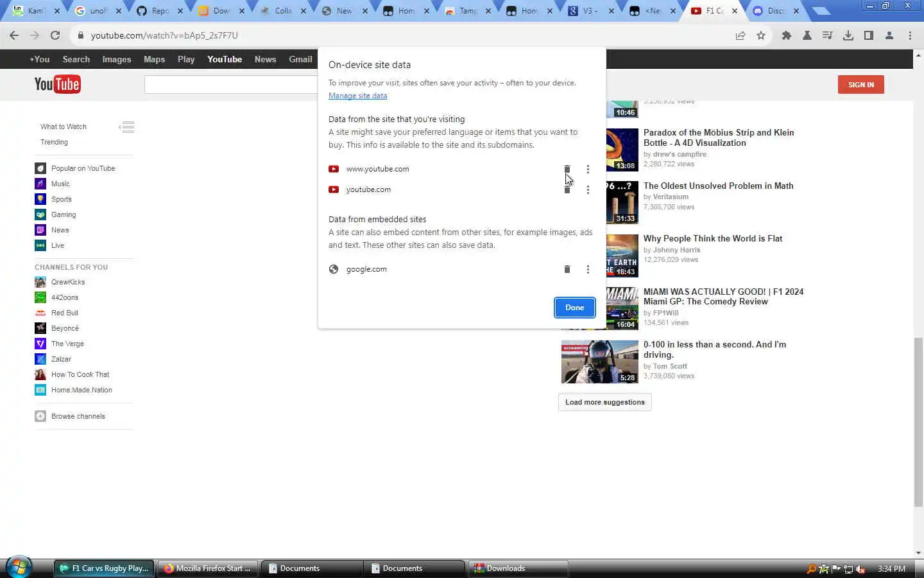Open Chrome Labs flask icon
This screenshot has height=578, width=924.
coord(807,35)
